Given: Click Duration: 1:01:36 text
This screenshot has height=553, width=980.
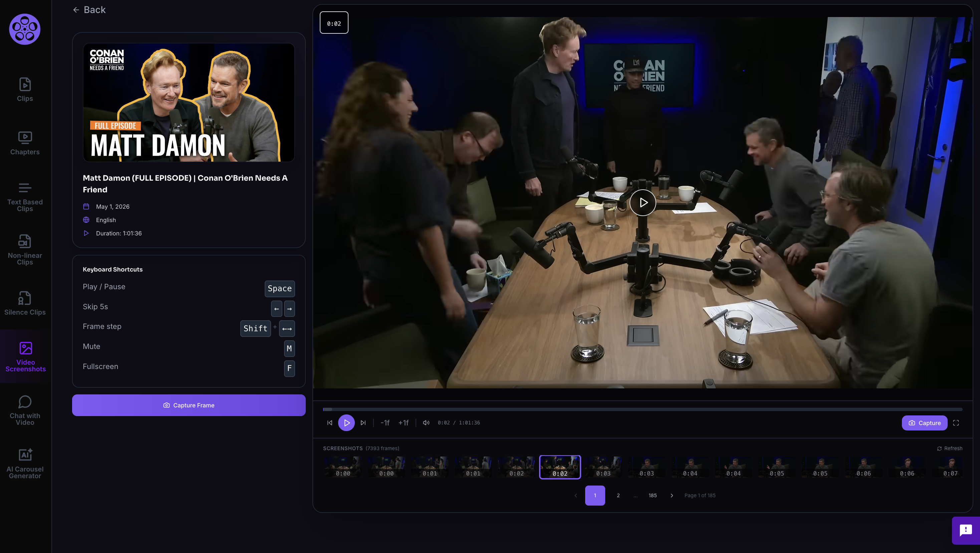Looking at the screenshot, I should click(x=119, y=233).
